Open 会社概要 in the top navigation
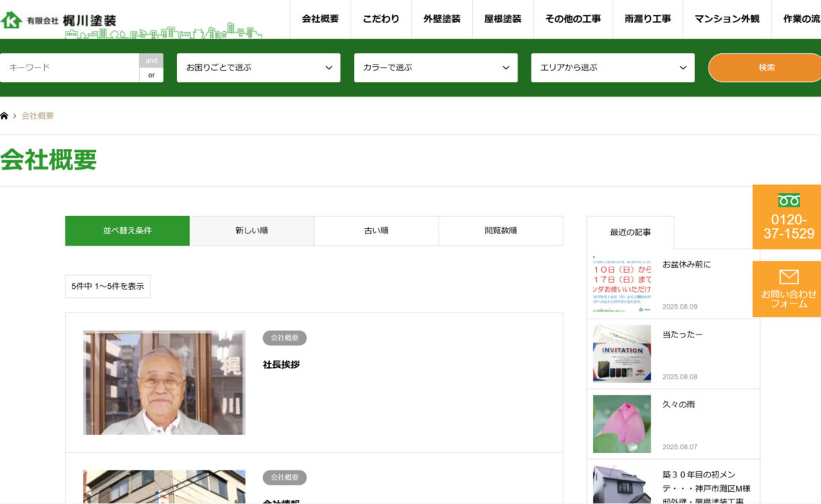Screen dimensions: 821x504 (x=320, y=19)
